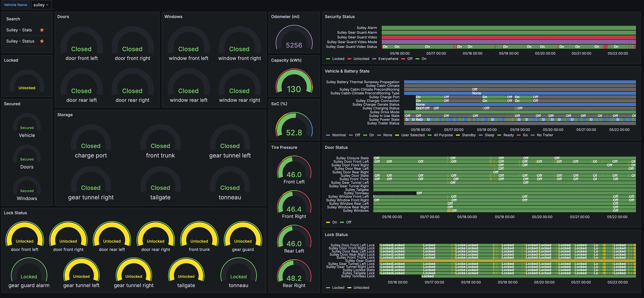Viewport: 644px width, 298px height.
Task: Click the tailgate Unlocked lock gauge
Action: (x=186, y=273)
